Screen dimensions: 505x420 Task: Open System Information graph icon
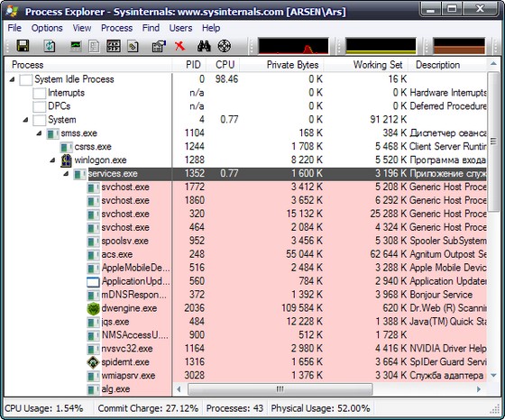pos(76,46)
